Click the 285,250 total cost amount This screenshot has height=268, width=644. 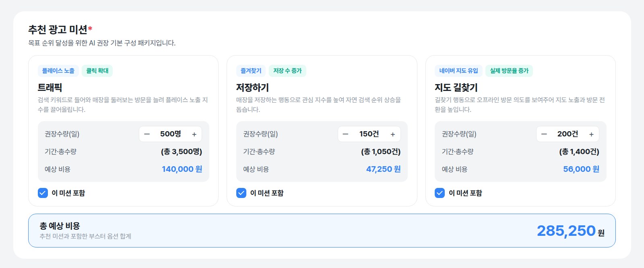point(566,231)
